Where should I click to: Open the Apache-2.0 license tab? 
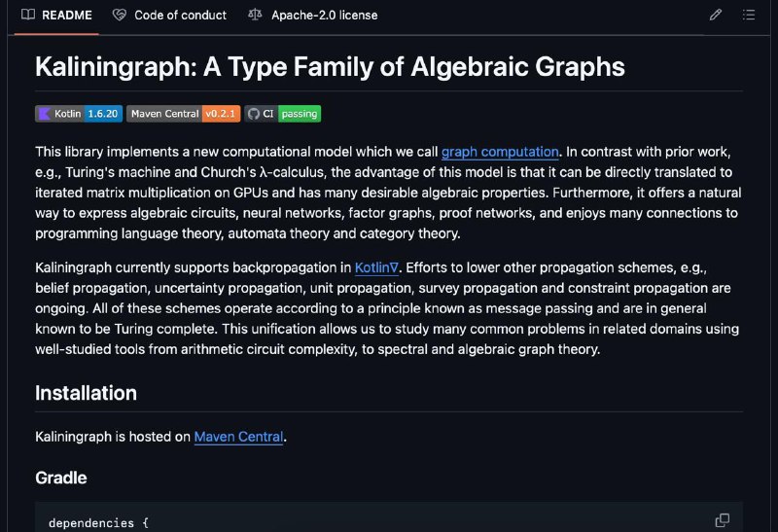coord(312,16)
